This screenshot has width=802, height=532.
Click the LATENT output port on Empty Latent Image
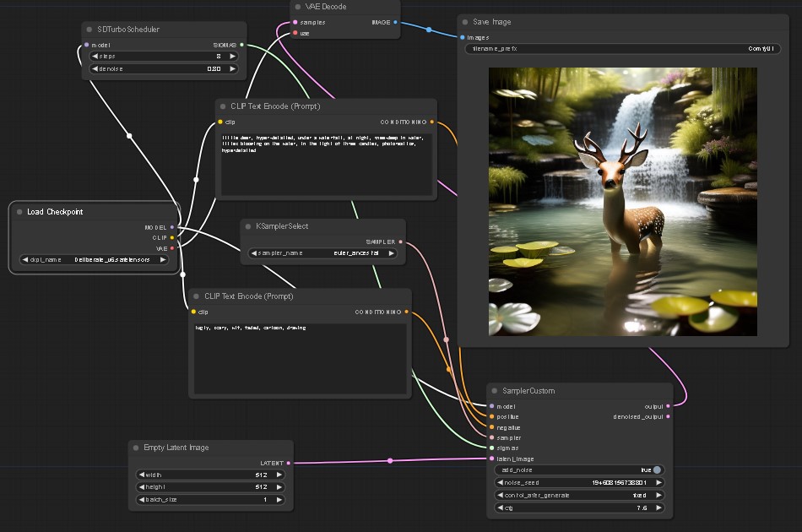pos(288,463)
